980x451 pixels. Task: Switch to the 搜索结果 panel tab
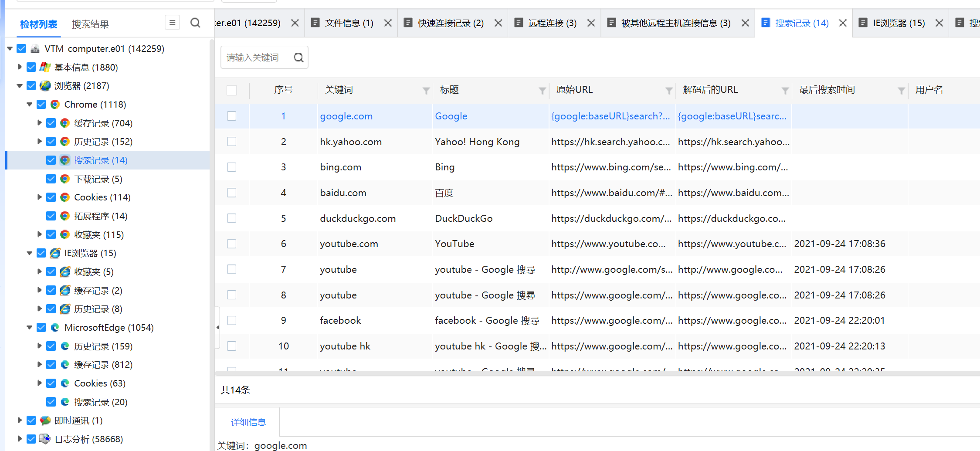coord(90,24)
